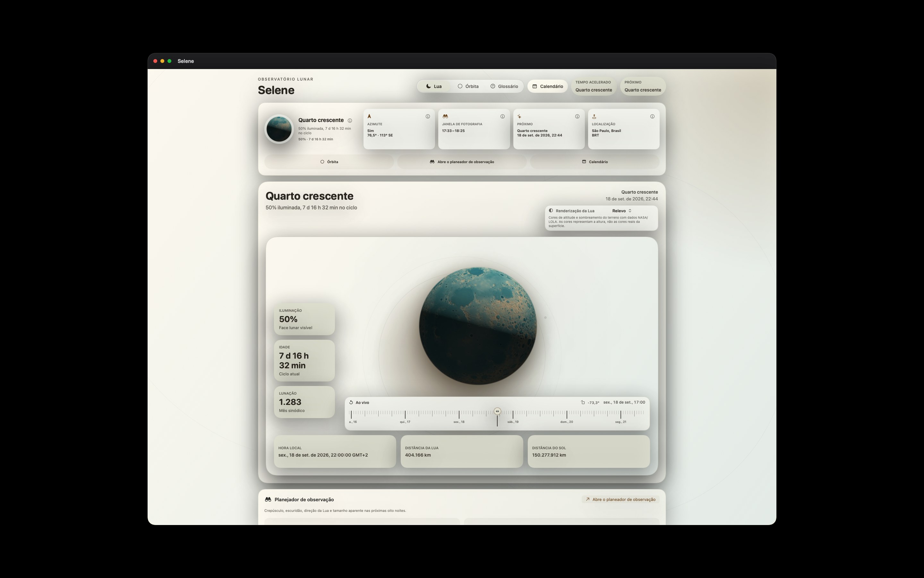
Task: Click the Hora local value text
Action: tap(323, 455)
